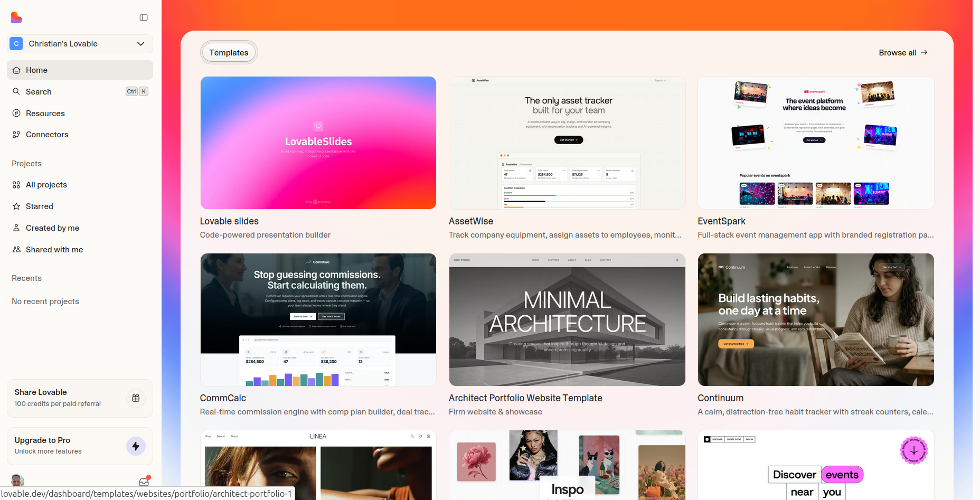Click the Home house icon
980x500 pixels.
click(x=16, y=70)
